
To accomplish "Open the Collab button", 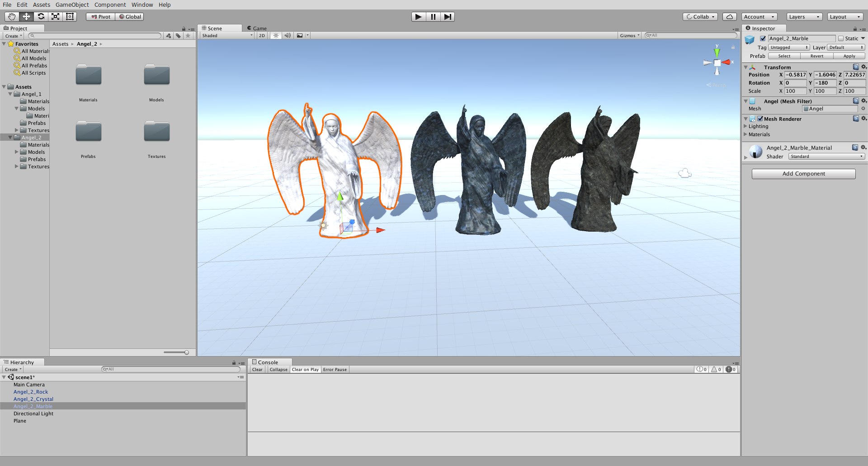I will coord(700,17).
